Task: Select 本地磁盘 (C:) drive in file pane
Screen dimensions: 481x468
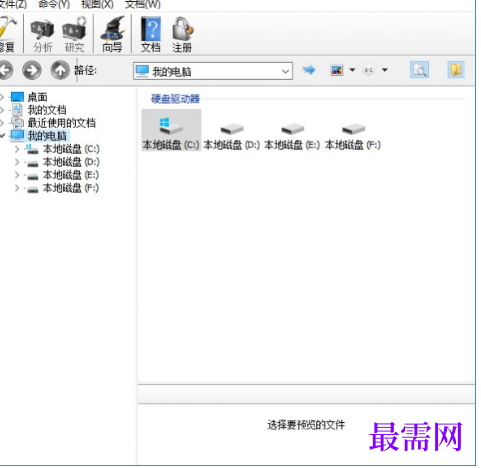Action: [171, 130]
